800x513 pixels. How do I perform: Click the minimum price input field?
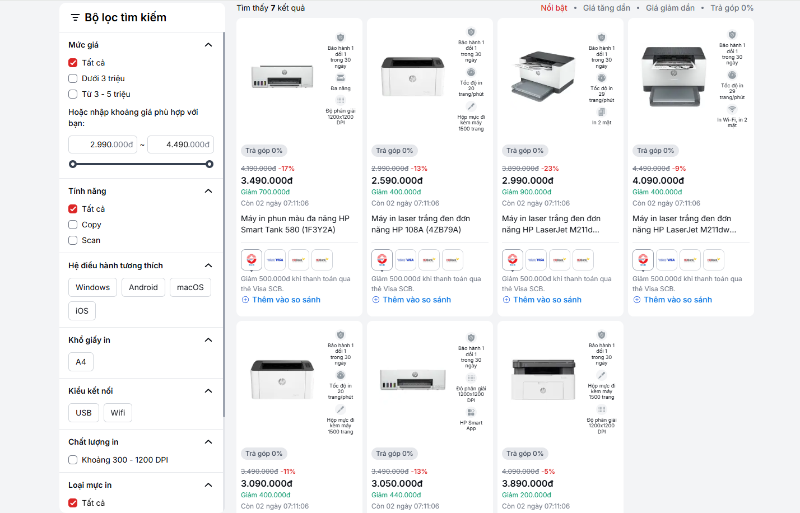pyautogui.click(x=105, y=144)
